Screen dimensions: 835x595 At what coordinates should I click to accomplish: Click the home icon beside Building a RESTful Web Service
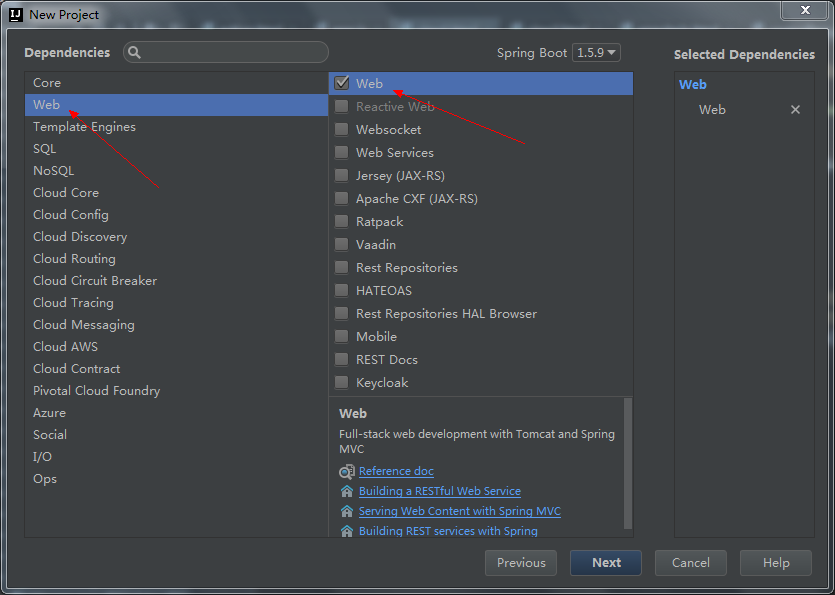(346, 491)
